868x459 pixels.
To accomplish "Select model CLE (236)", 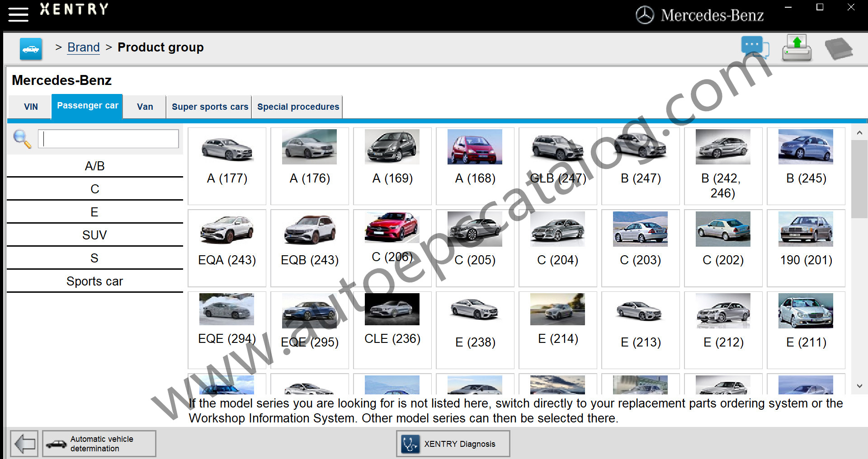I will coord(392,330).
